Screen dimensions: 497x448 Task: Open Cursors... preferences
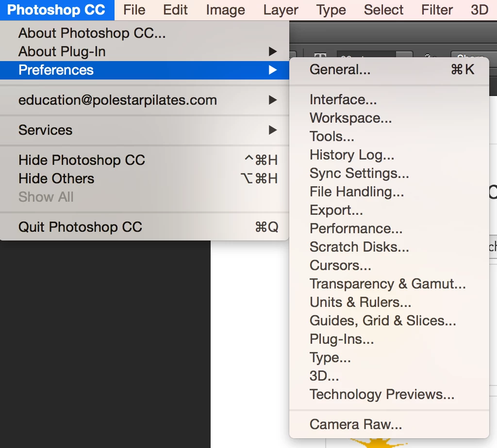point(389,265)
